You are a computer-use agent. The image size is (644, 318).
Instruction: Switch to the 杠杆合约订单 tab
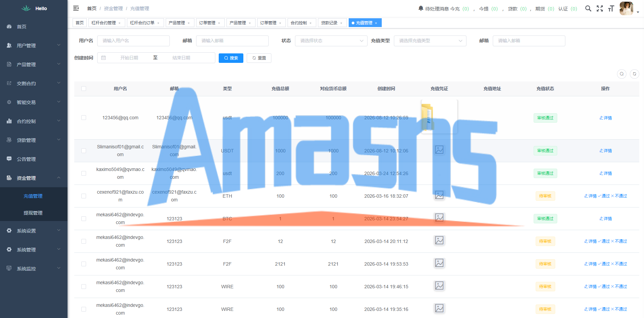(145, 23)
